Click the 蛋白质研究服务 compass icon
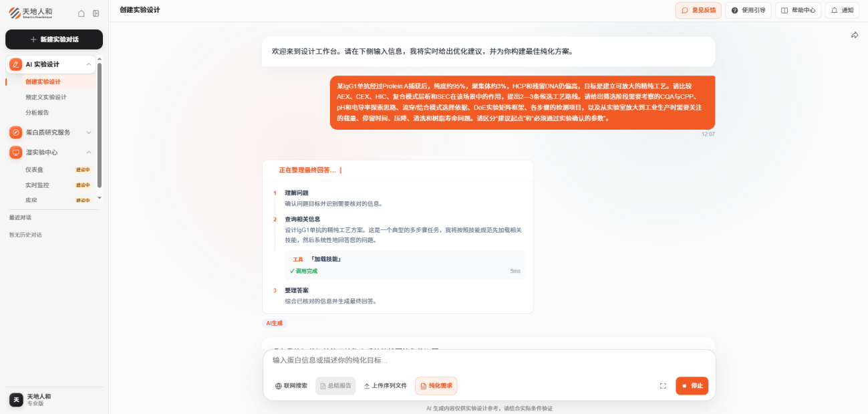The height and width of the screenshot is (414, 868). 15,132
